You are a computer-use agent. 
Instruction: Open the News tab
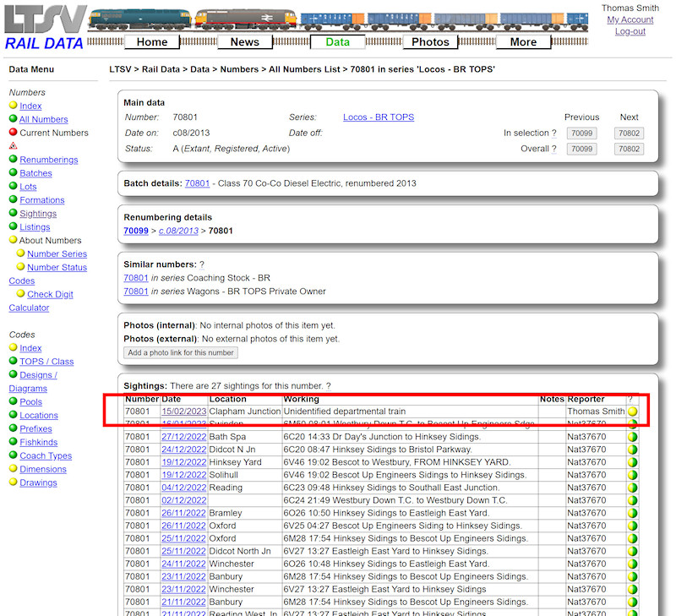click(244, 41)
